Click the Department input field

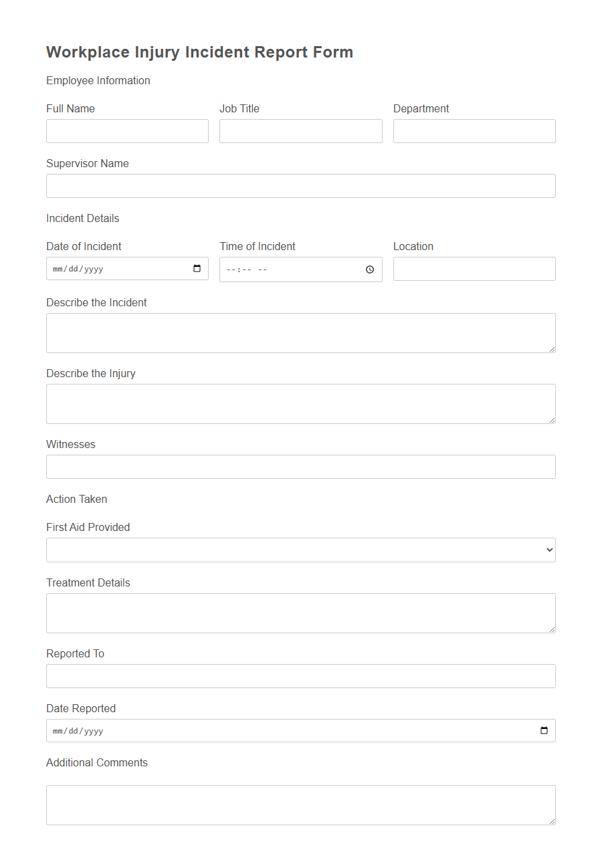pos(474,131)
